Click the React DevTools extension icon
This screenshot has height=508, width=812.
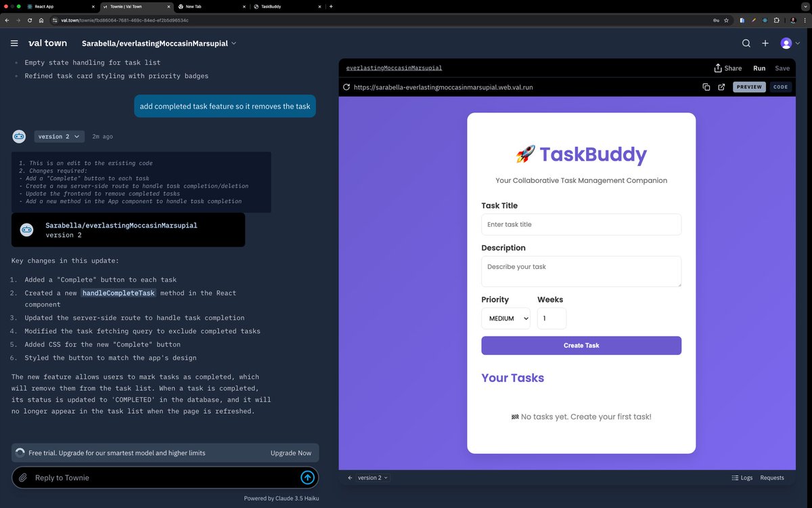coord(765,20)
